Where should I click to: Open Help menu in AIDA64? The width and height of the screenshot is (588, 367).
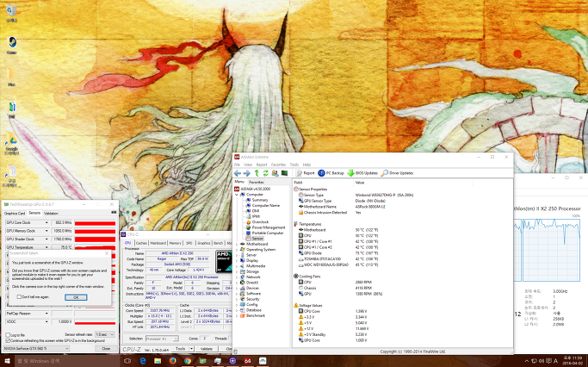pyautogui.click(x=306, y=165)
